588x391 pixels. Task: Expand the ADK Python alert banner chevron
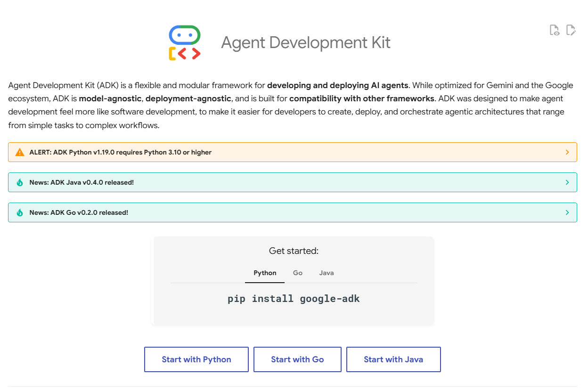click(568, 152)
